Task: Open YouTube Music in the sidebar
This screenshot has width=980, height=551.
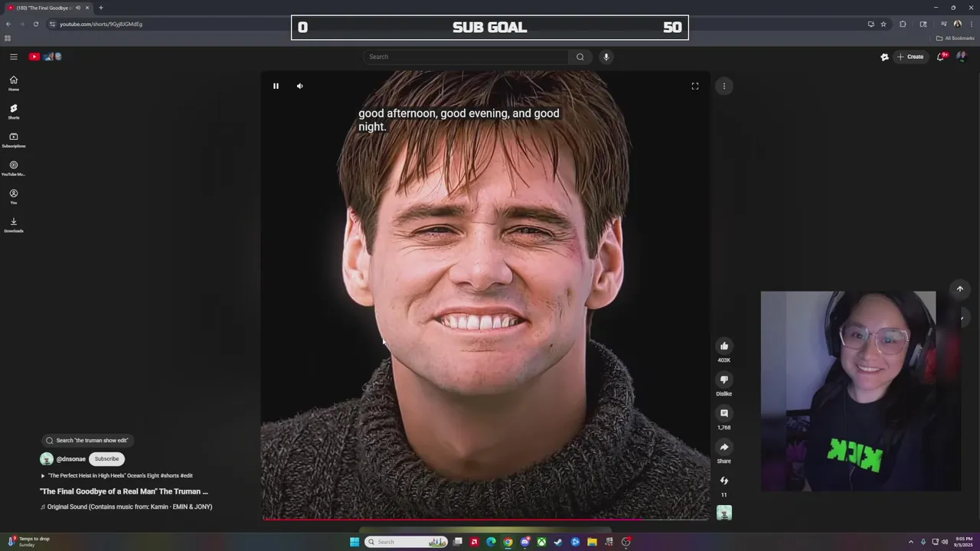Action: 14,168
